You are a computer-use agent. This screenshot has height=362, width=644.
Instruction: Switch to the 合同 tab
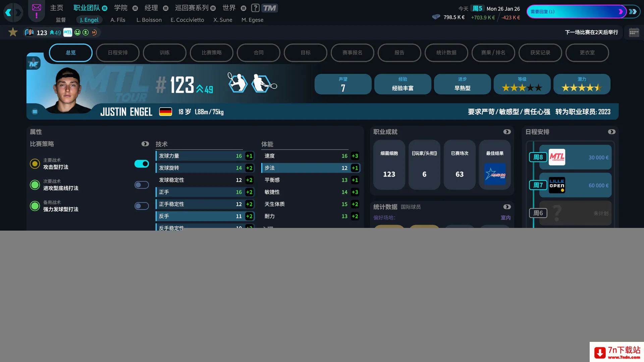259,53
